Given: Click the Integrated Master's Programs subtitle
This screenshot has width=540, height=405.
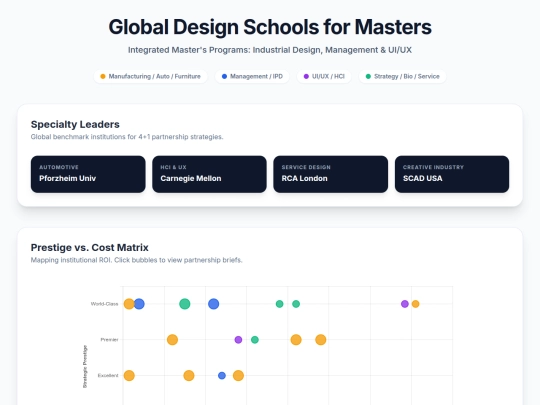Looking at the screenshot, I should [270, 50].
